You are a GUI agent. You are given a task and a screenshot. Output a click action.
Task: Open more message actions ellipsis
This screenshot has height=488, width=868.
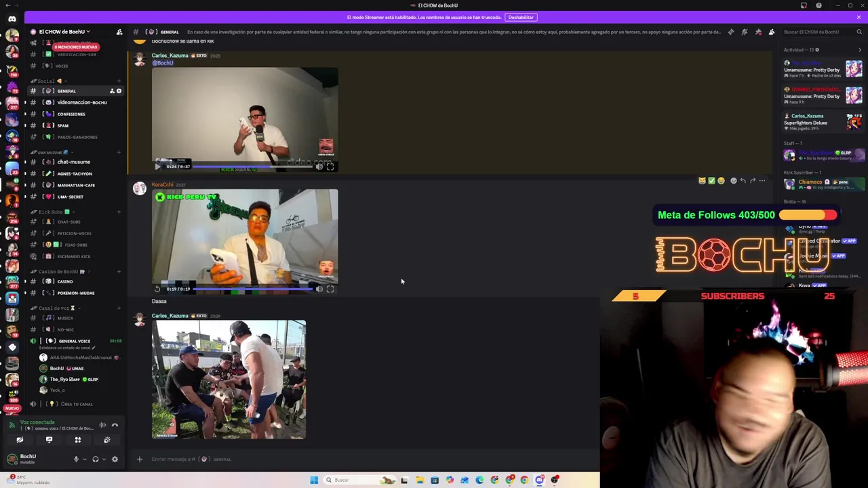[762, 181]
